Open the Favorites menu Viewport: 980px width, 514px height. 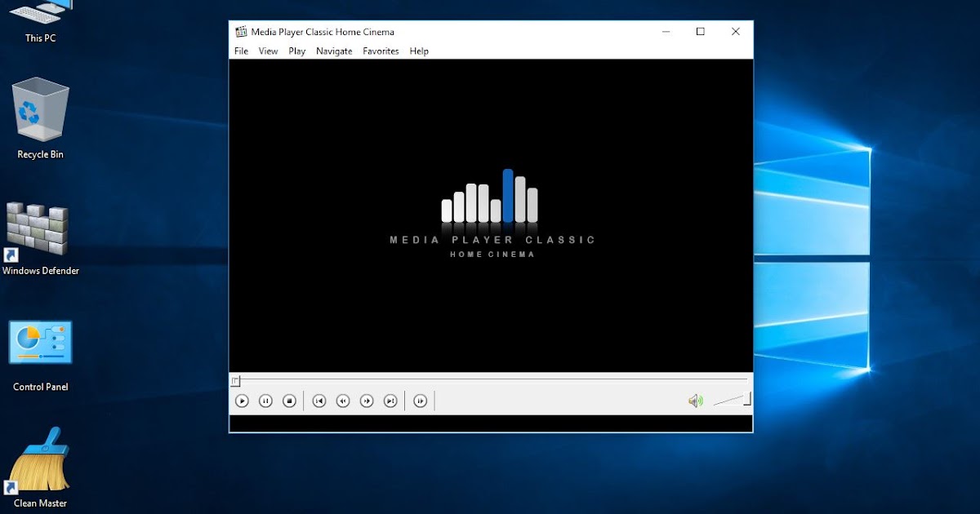(381, 51)
